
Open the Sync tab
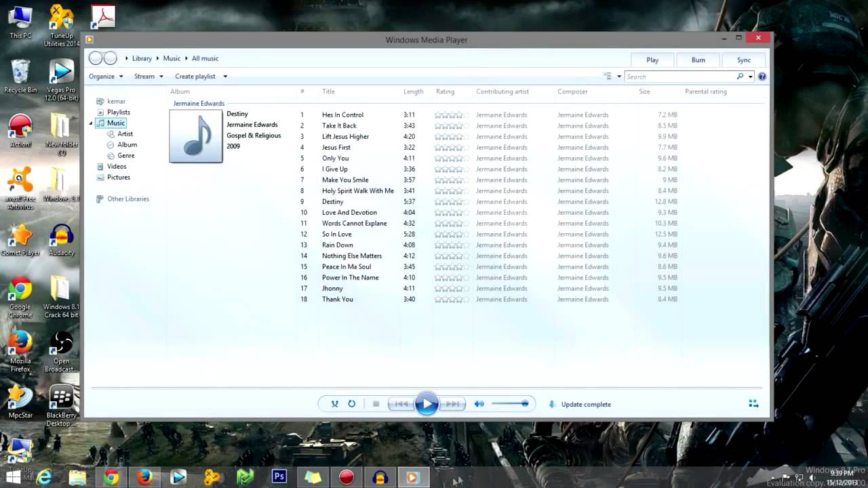tap(744, 60)
